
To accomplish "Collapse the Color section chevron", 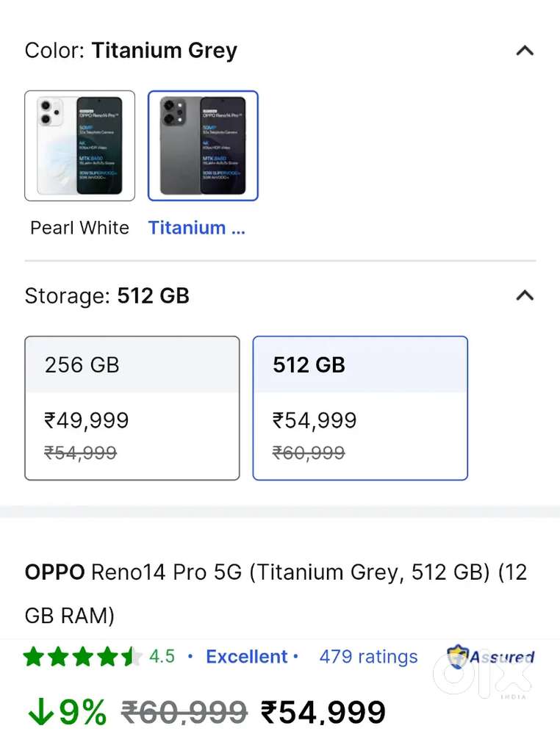I will coord(524,51).
